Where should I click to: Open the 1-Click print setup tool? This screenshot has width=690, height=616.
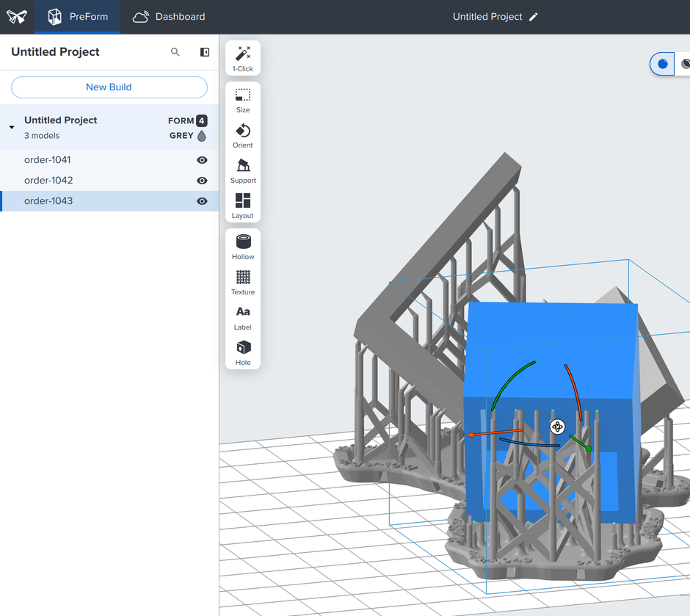[x=243, y=58]
